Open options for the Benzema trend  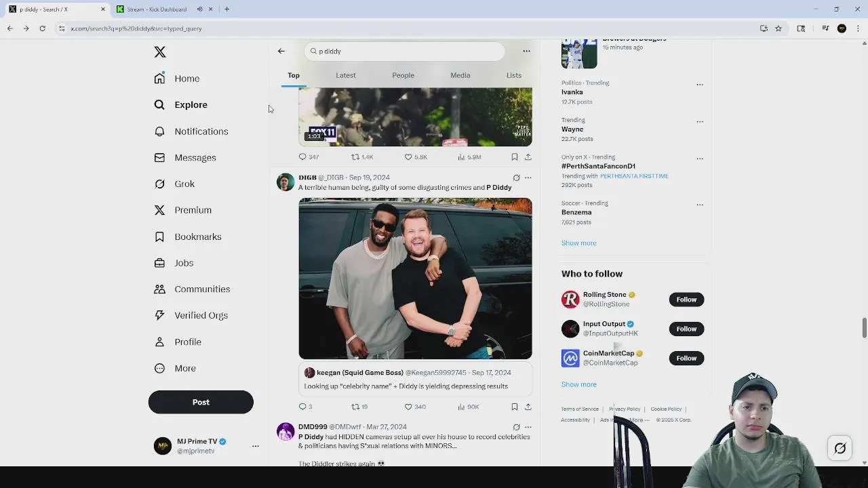pos(700,205)
